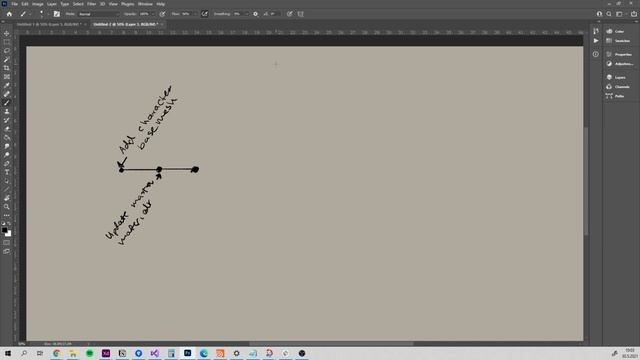Viewport: 640px width, 360px height.
Task: Open the Edit Toolbar three-dots menu
Action: pyautogui.click(x=7, y=215)
